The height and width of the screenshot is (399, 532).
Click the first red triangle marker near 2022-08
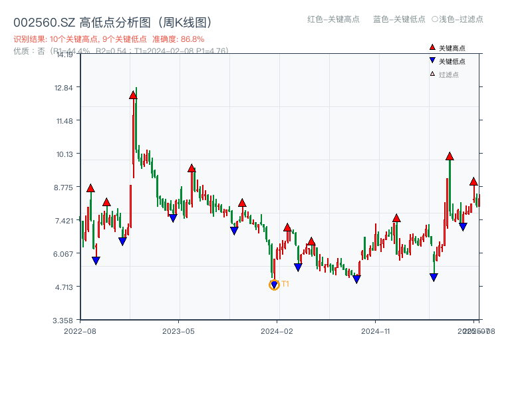[89, 188]
